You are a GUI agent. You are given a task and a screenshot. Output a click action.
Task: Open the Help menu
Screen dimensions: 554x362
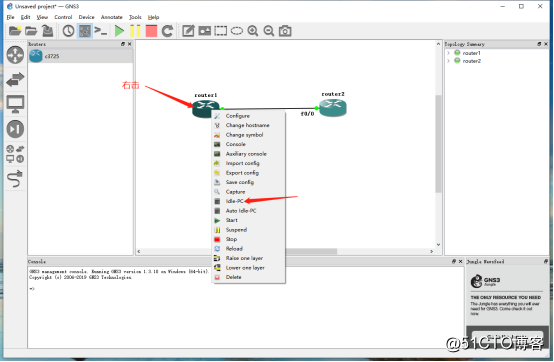pyautogui.click(x=153, y=17)
